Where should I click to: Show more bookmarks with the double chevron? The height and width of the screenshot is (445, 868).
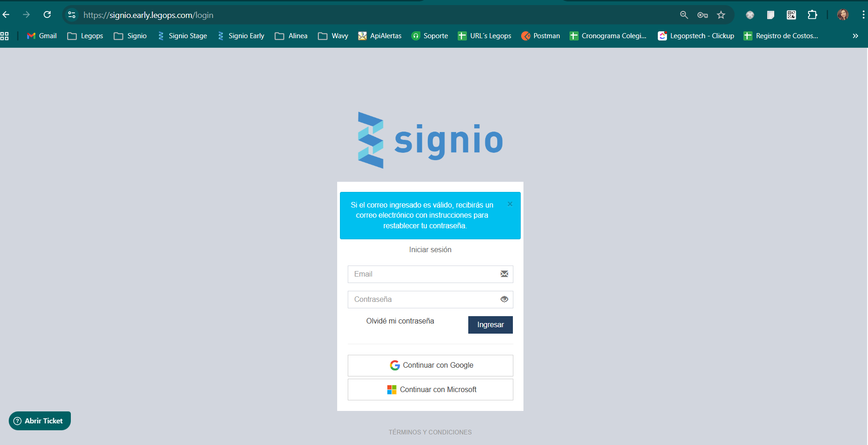(x=855, y=36)
